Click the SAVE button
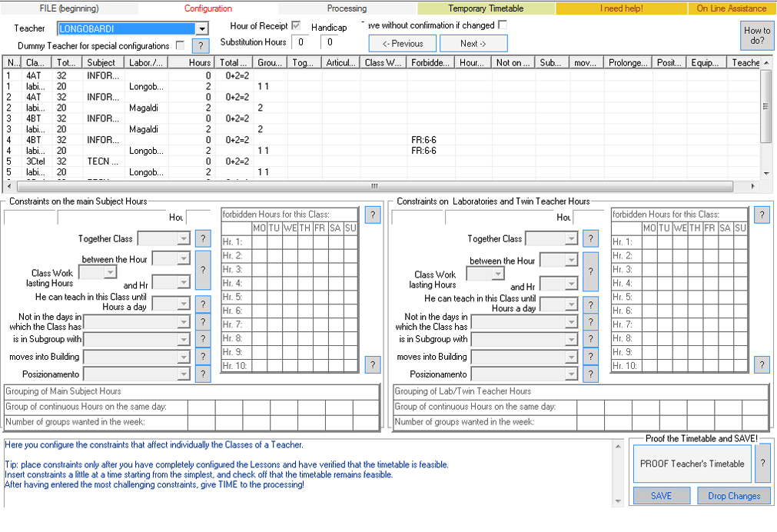Viewport: 777px width, 532px height. coord(662,496)
